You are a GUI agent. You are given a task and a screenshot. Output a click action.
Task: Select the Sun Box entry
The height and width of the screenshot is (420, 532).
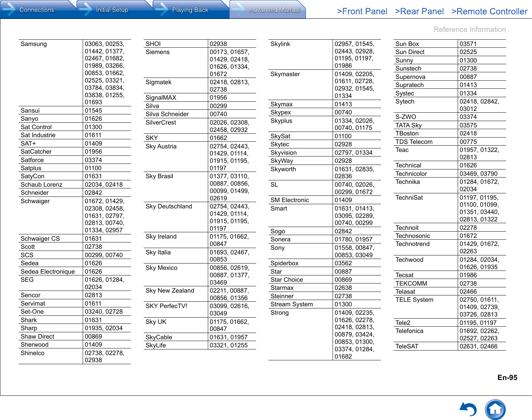click(x=407, y=44)
